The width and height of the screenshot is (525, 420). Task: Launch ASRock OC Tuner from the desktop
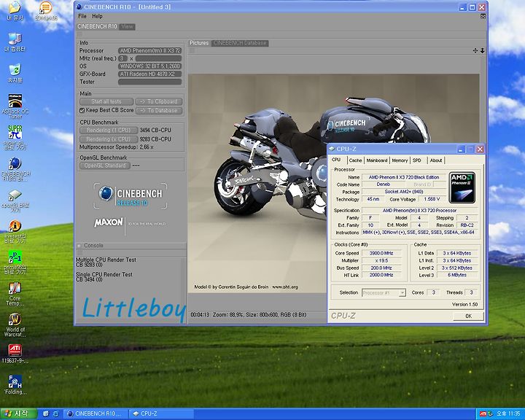click(15, 106)
